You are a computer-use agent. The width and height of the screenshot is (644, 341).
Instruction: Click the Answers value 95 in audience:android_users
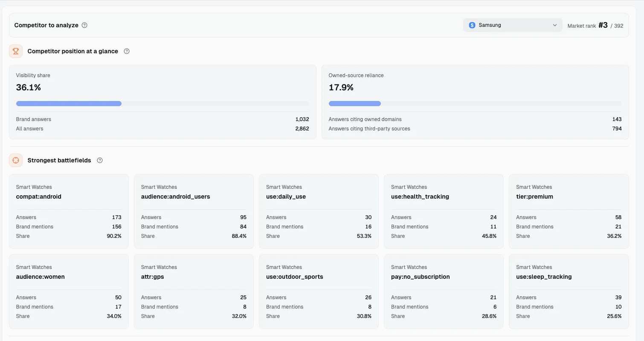click(x=243, y=217)
